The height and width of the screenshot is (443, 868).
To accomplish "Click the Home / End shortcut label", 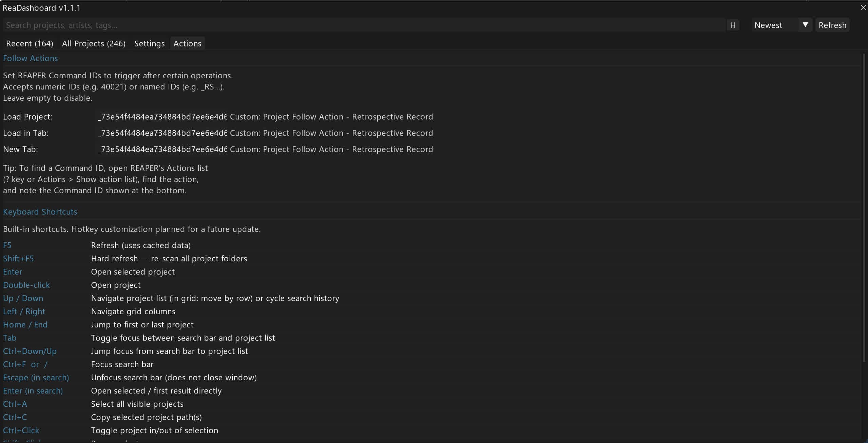I will tap(25, 325).
